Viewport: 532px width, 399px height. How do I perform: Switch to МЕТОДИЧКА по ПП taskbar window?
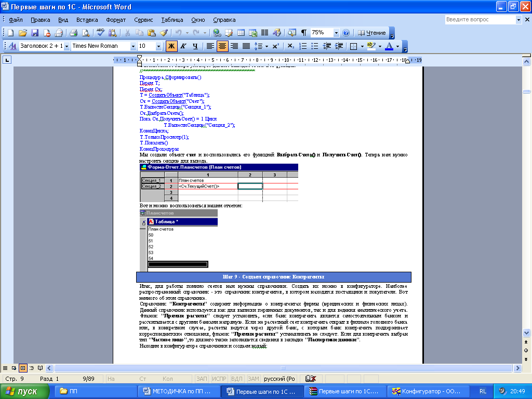click(178, 391)
